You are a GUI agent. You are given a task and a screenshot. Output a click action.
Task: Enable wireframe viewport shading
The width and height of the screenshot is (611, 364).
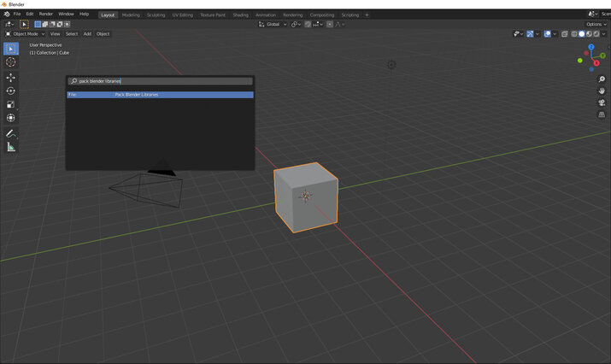coord(575,34)
